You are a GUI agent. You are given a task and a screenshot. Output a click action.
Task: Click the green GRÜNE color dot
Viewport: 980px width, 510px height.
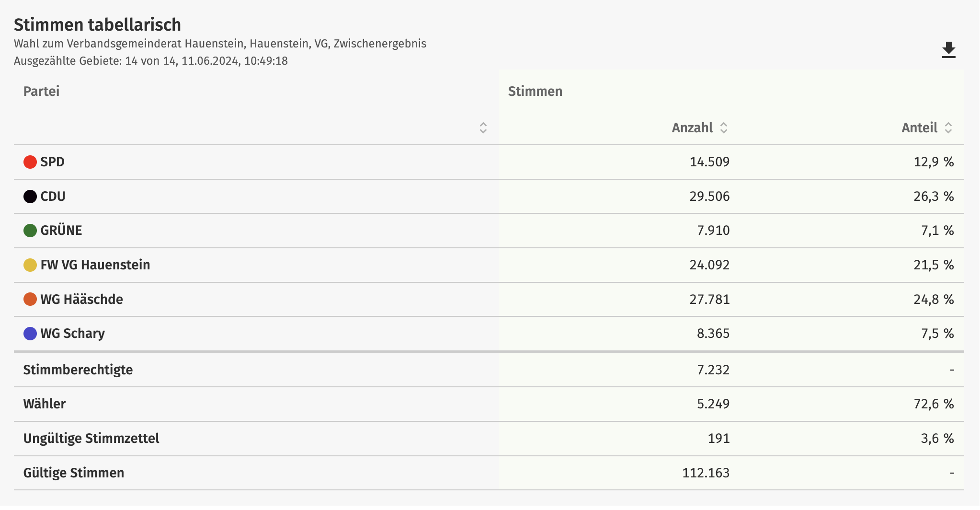30,231
